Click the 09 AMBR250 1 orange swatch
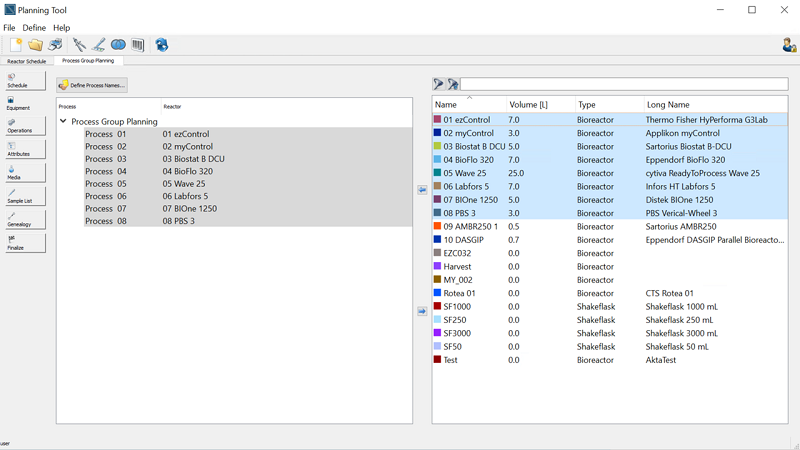The image size is (800, 450). tap(437, 226)
